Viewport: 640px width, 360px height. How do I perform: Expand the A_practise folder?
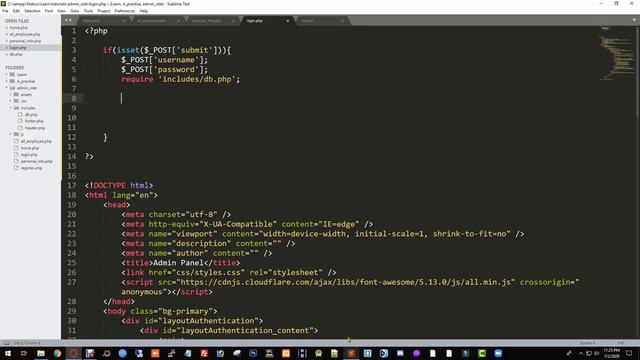coord(7,81)
